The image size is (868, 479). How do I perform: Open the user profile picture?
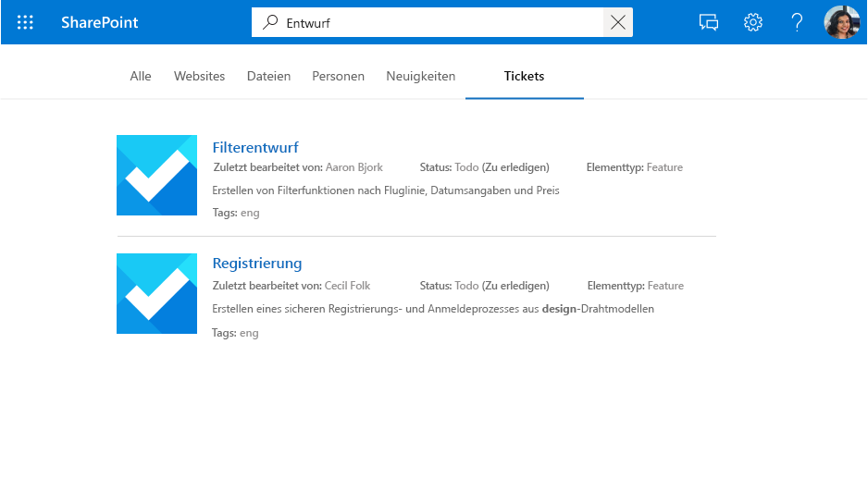[x=842, y=22]
